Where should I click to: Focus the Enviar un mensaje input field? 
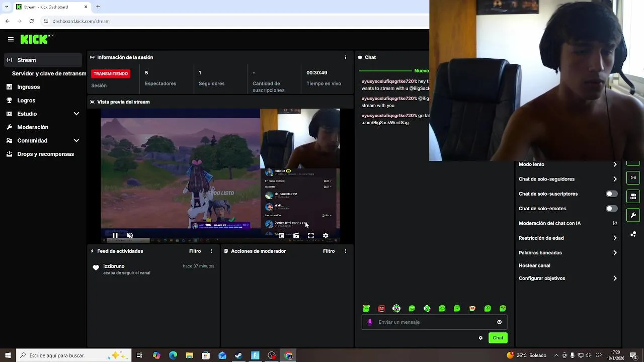(x=435, y=322)
